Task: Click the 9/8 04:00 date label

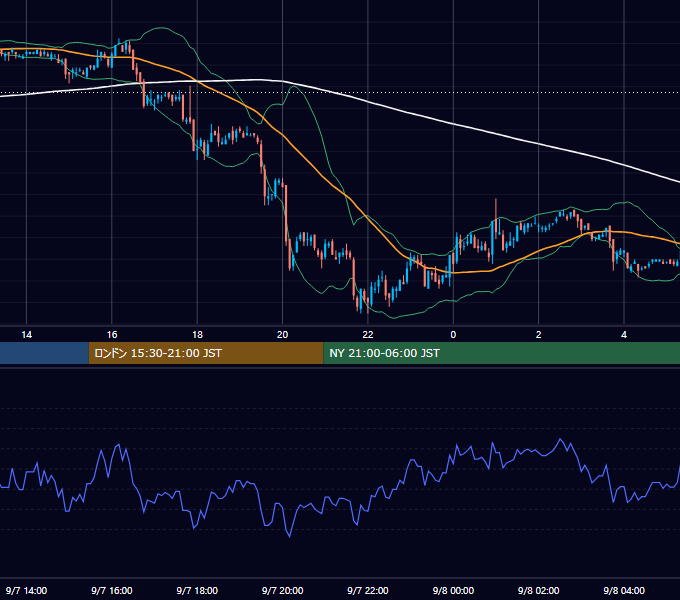Action: pos(624,590)
